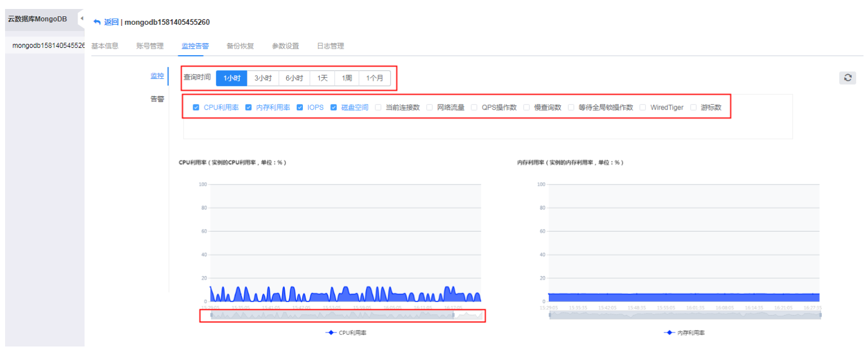Screen dimensions: 868x351
Task: Toggle the CPU利用率 legend entry
Action: pyautogui.click(x=346, y=333)
